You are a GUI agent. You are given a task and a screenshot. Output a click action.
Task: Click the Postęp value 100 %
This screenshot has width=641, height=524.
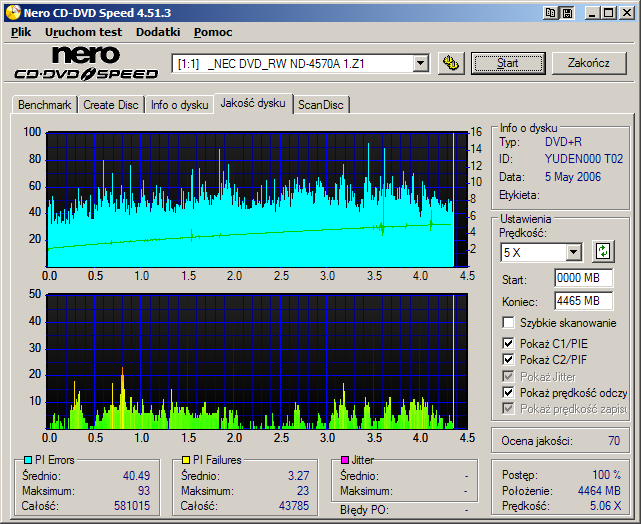(607, 475)
